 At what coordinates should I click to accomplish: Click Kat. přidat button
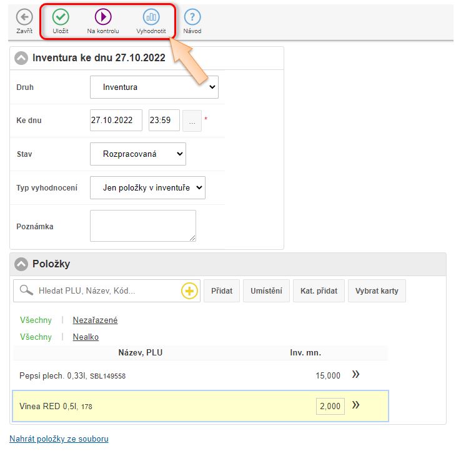[319, 291]
